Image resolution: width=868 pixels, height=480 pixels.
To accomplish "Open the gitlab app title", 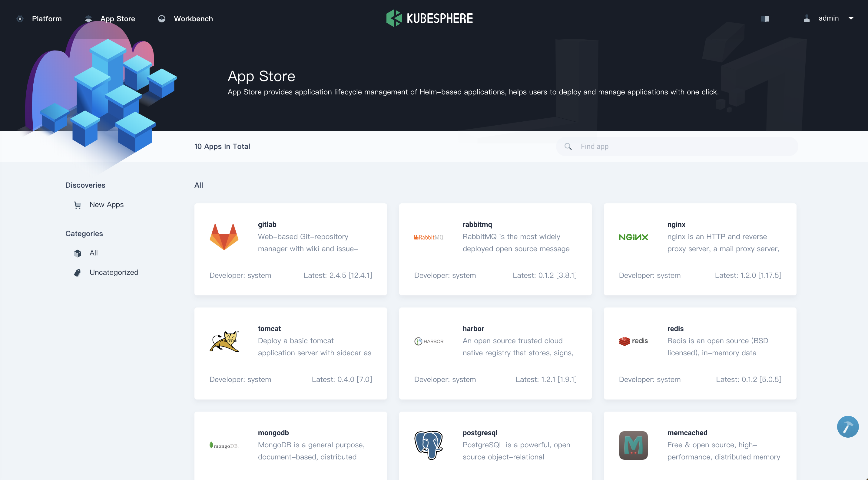I will tap(267, 225).
